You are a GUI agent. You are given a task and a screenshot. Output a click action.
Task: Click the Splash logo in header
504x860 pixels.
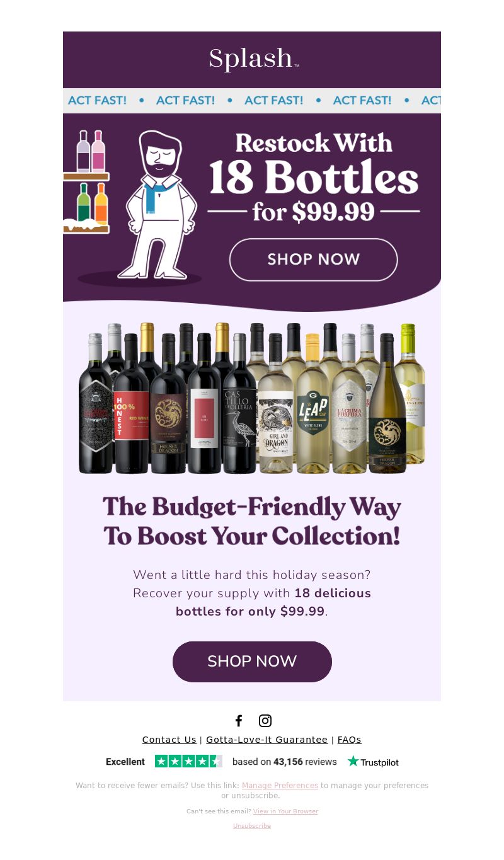click(254, 59)
